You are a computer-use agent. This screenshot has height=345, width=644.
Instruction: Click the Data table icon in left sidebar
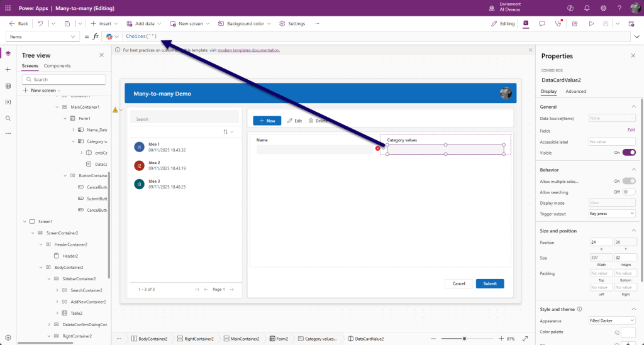coord(8,85)
